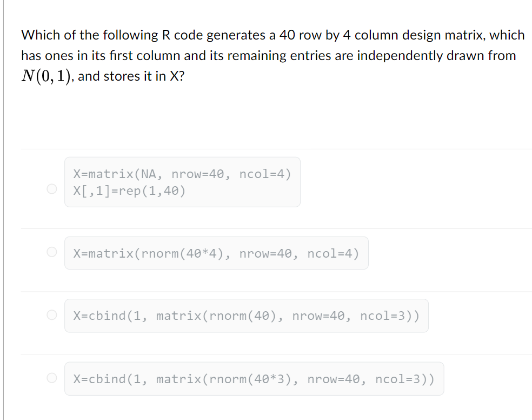This screenshot has height=420, width=532.
Task: Click the last answer's code snippet box
Action: 254,379
